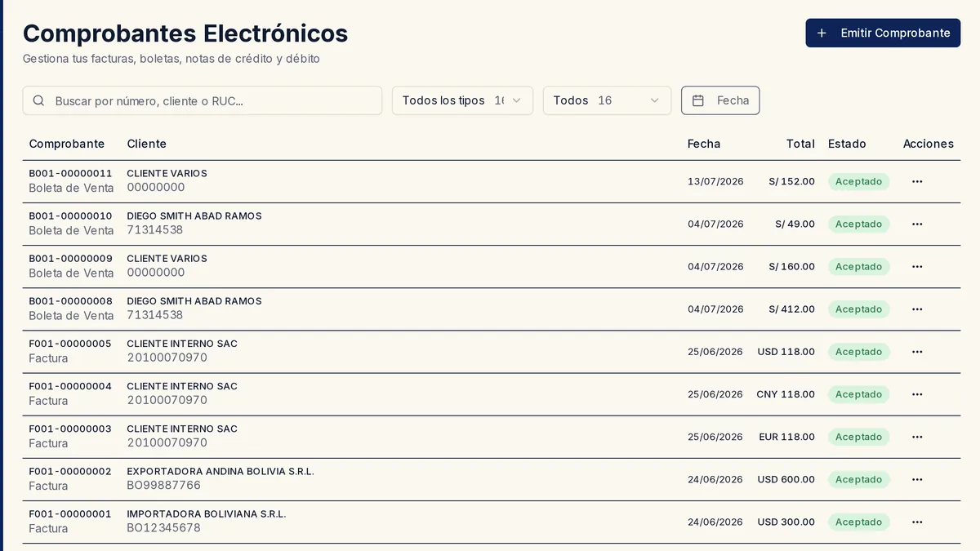Open actions for the Exportadora Andina Bolivia invoice
This screenshot has width=980, height=551.
[x=917, y=479]
